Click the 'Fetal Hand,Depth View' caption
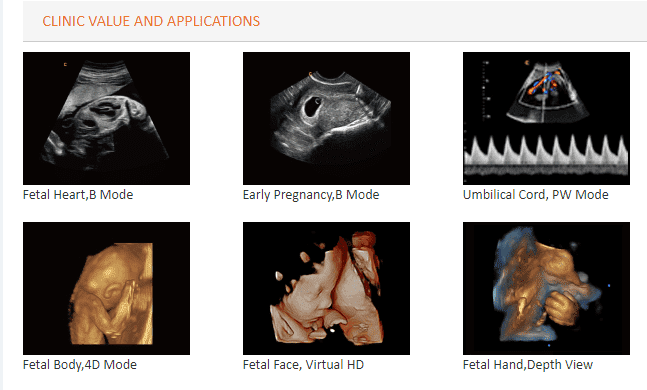The height and width of the screenshot is (390, 647). (528, 365)
